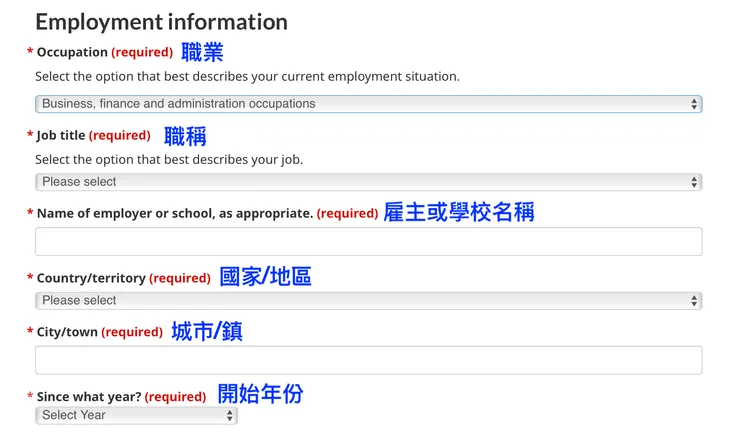This screenshot has height=442, width=740.
Task: Click into the City/town text box
Action: tap(368, 360)
